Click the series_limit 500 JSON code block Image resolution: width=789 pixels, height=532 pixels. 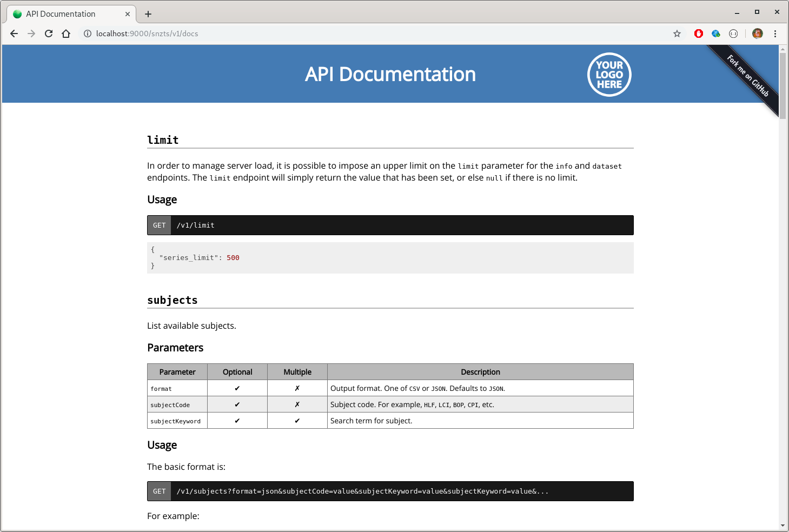coord(390,258)
